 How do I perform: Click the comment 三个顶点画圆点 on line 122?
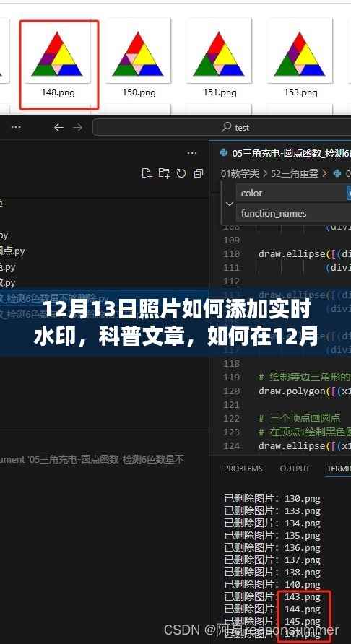[x=299, y=418]
